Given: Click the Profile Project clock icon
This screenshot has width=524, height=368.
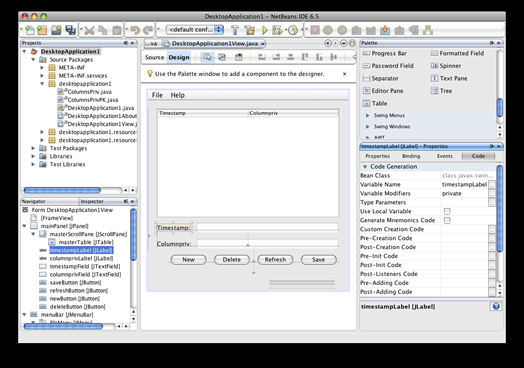Looking at the screenshot, I should point(293,30).
